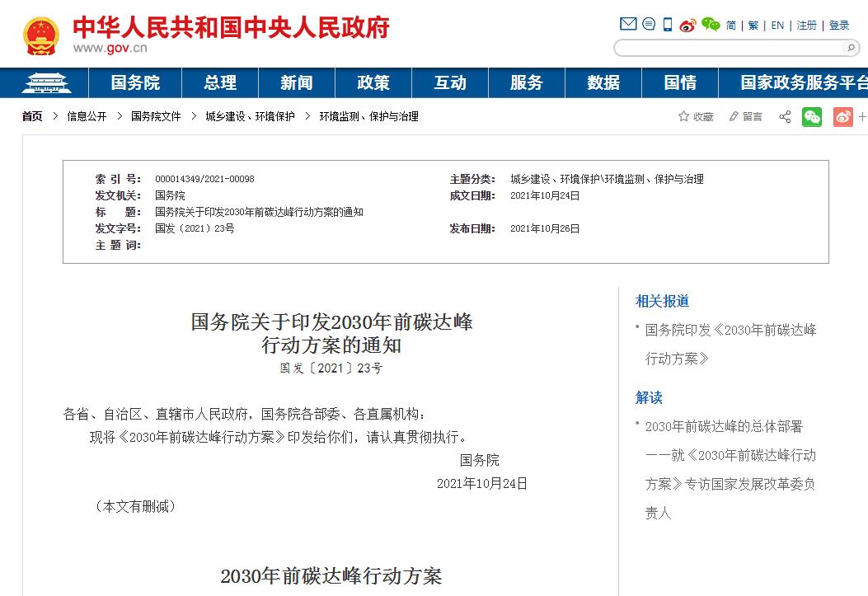Screen dimensions: 868x596
Task: Switch to simplified Chinese 简
Action: [x=730, y=26]
